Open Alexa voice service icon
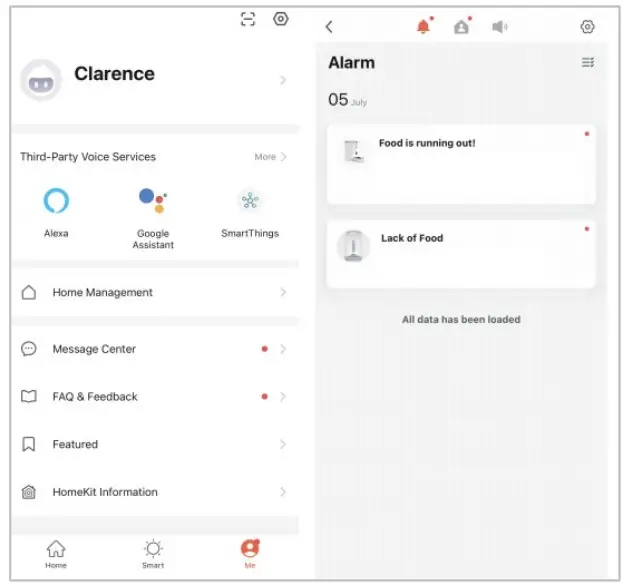Screen dimensions: 627x585 56,200
